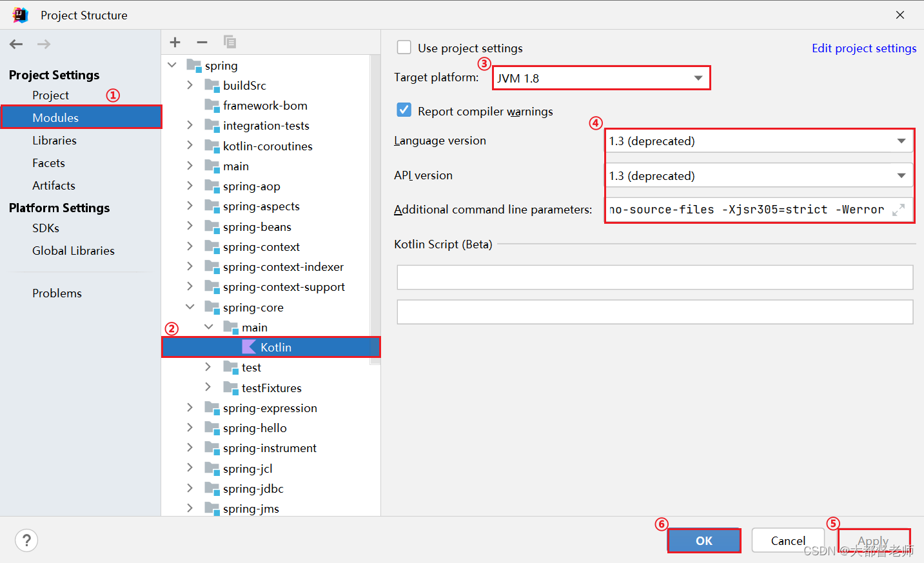Select the top-level main module
The width and height of the screenshot is (924, 563).
[236, 166]
